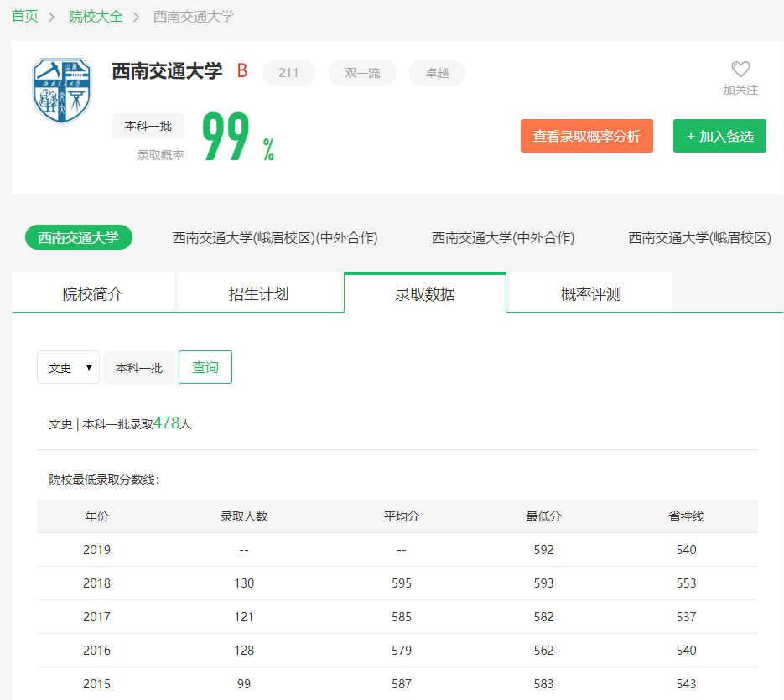Open 院校大全 breadcrumb link
The width and height of the screenshot is (784, 700).
point(96,17)
